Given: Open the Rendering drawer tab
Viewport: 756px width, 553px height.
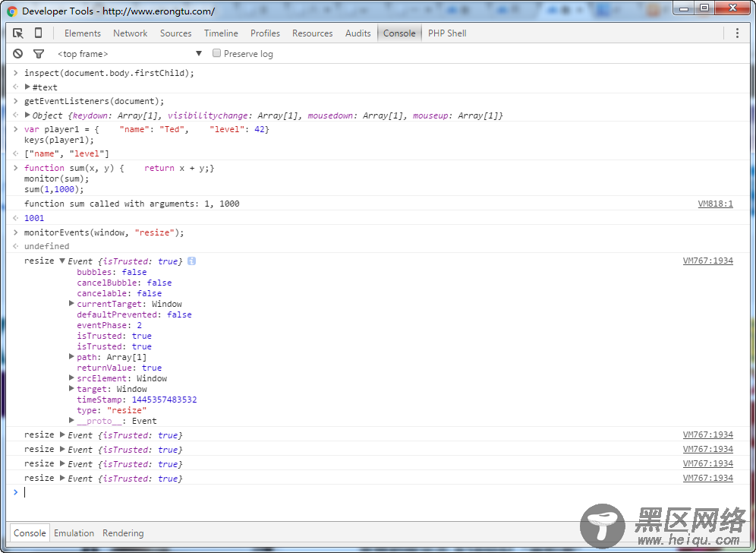Looking at the screenshot, I should [123, 533].
